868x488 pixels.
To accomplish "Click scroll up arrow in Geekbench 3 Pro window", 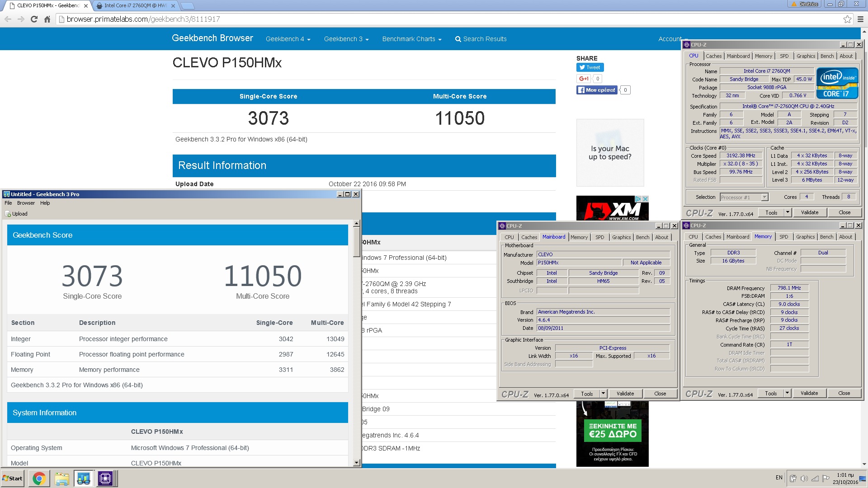I will click(x=356, y=223).
